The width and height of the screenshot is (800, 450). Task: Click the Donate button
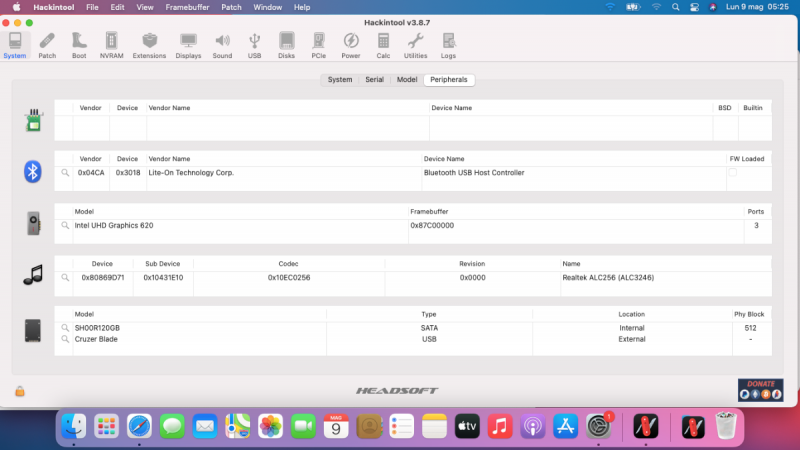pyautogui.click(x=760, y=390)
